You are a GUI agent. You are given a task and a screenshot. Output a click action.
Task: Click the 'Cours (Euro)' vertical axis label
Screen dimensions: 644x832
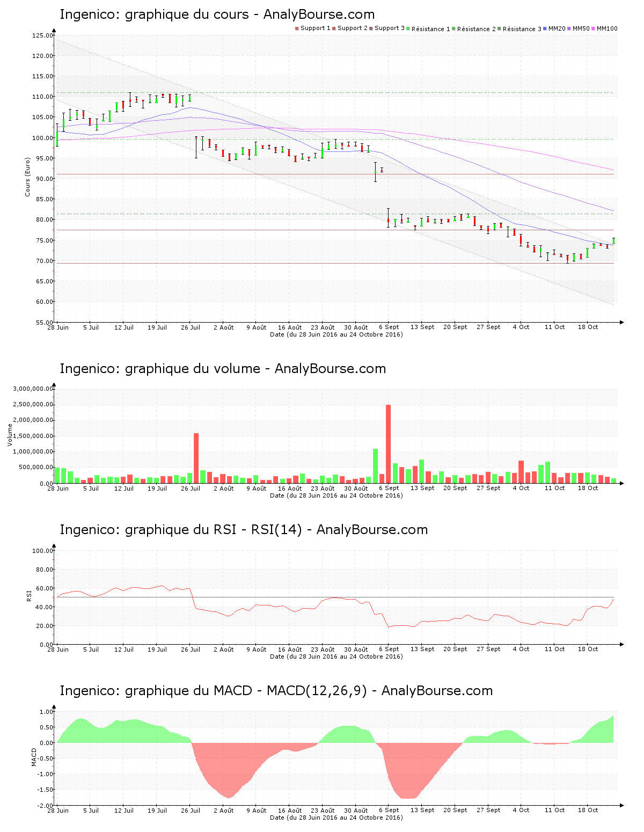click(x=27, y=177)
